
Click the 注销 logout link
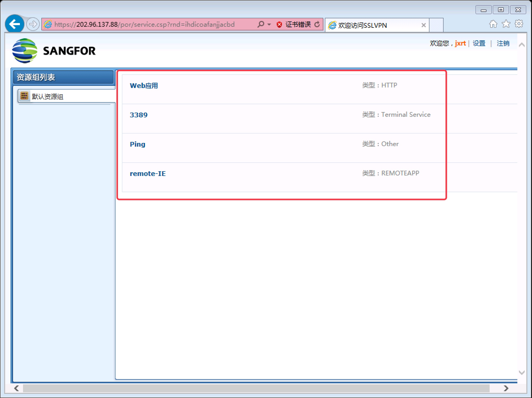pos(503,43)
